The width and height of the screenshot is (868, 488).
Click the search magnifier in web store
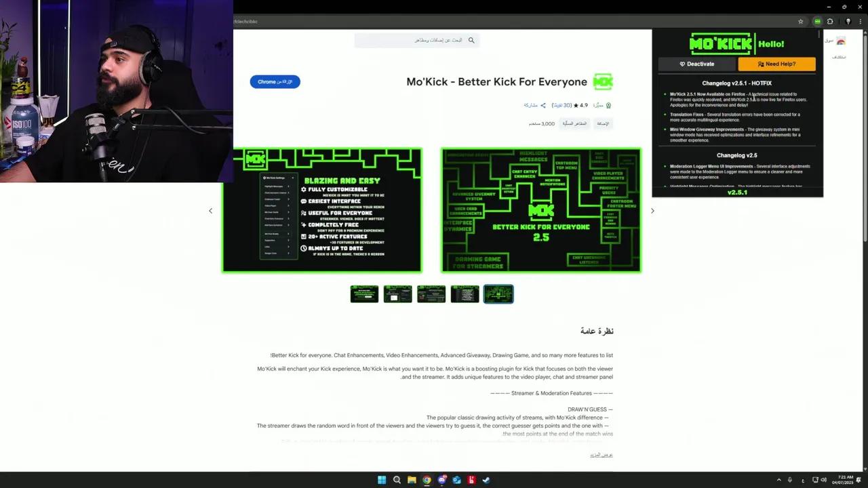[x=471, y=41]
